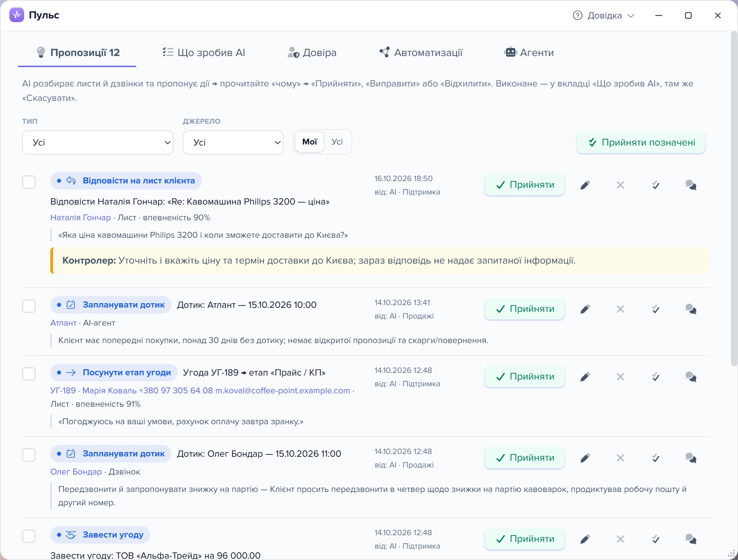Image resolution: width=738 pixels, height=560 pixels.
Task: Open discussion icon for Дотик: Атлант
Action: 691,309
